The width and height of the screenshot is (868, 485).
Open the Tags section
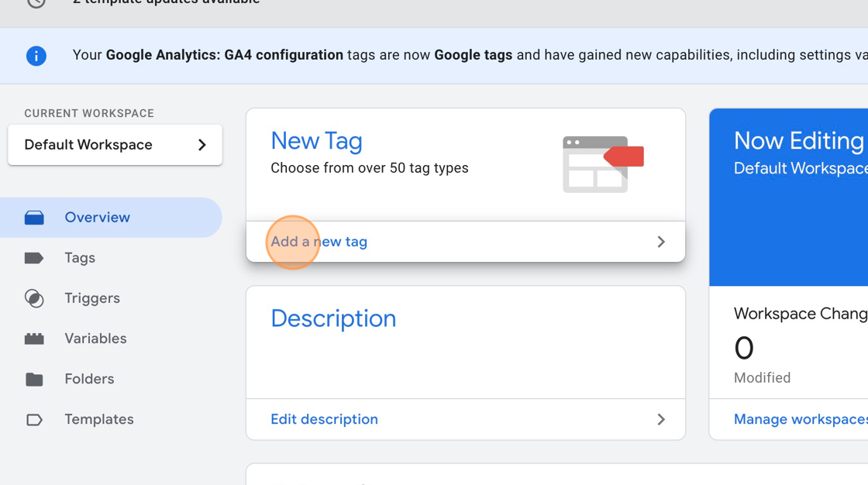point(80,258)
